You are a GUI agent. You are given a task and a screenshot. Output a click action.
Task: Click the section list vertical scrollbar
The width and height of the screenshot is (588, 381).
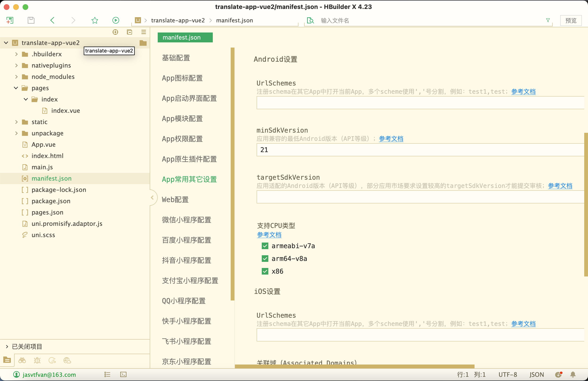coord(232,174)
